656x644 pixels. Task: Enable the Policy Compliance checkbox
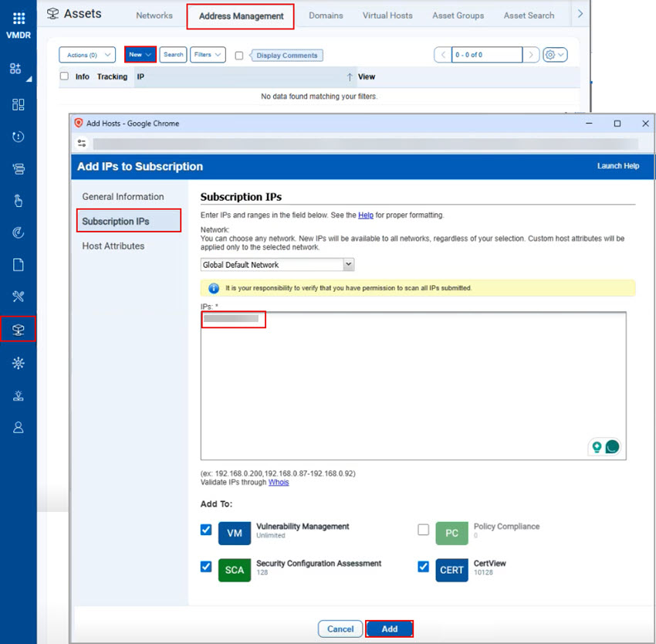click(x=423, y=530)
